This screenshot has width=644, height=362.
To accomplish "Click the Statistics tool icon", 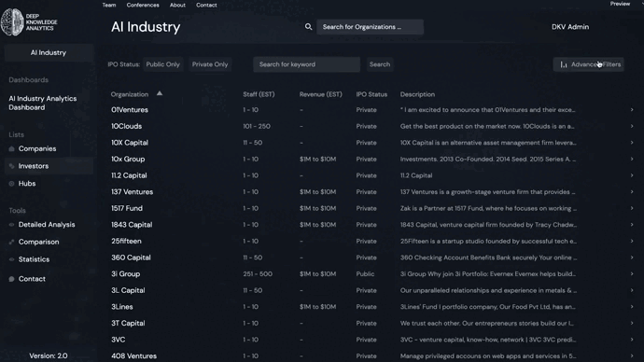I will tap(11, 259).
